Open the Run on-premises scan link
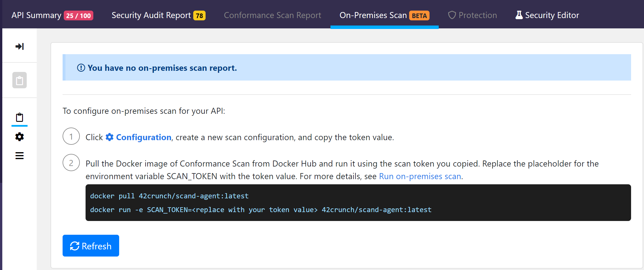 pos(420,176)
